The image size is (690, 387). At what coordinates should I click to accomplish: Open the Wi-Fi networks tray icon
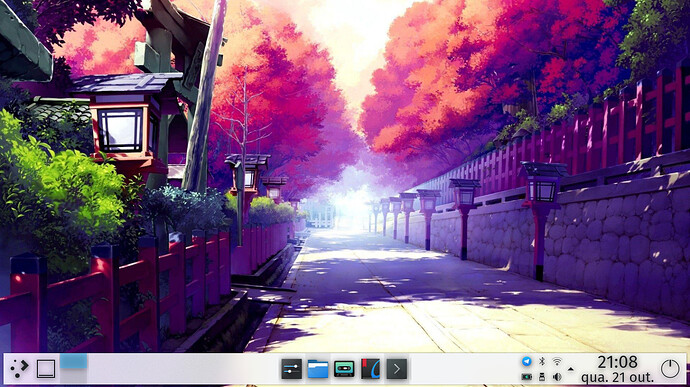point(557,361)
